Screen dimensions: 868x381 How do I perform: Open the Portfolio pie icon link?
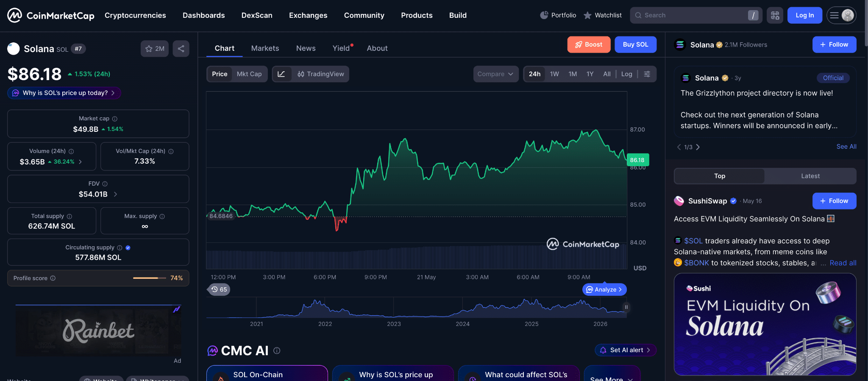(x=558, y=15)
